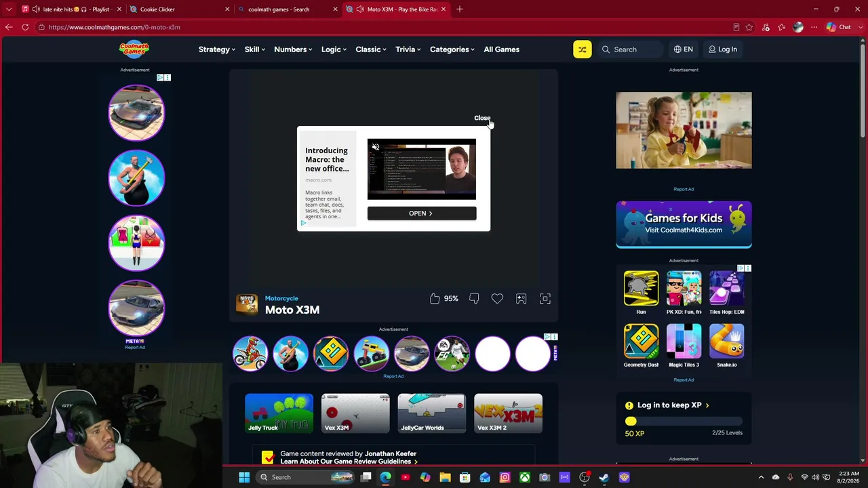Screen dimensions: 868x488
Task: Click Report Ad under the sidebar video ad
Action: click(x=684, y=189)
